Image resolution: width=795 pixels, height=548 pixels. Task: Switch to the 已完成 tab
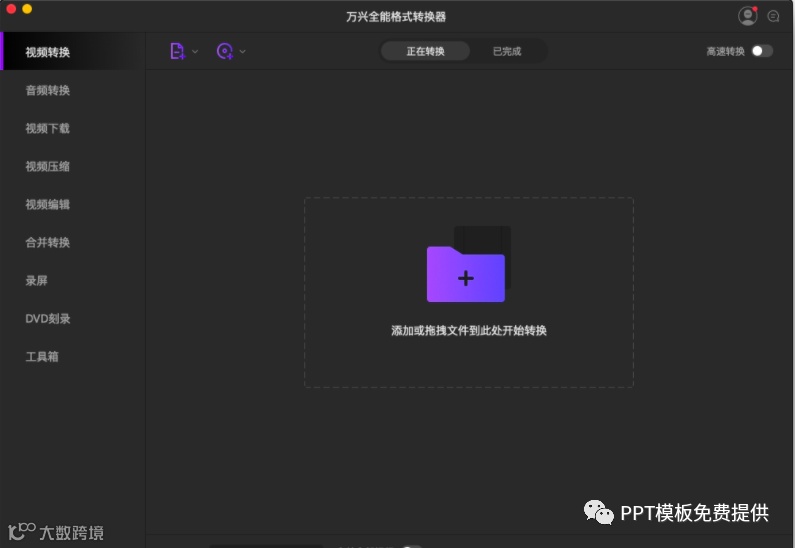[507, 51]
